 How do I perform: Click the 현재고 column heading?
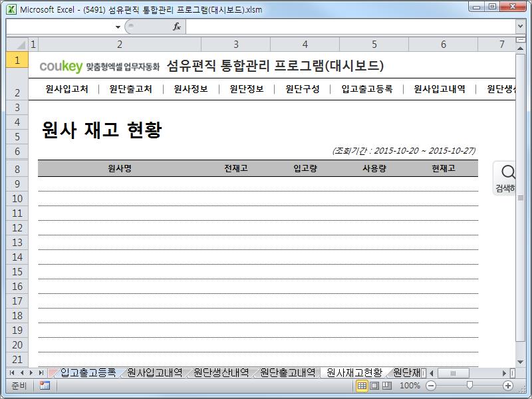click(x=444, y=168)
